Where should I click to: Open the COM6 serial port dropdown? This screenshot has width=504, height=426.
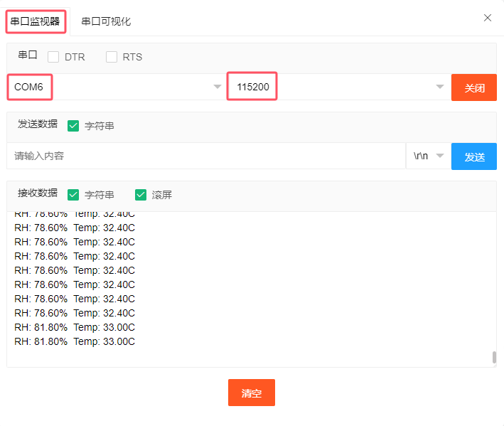click(x=114, y=87)
